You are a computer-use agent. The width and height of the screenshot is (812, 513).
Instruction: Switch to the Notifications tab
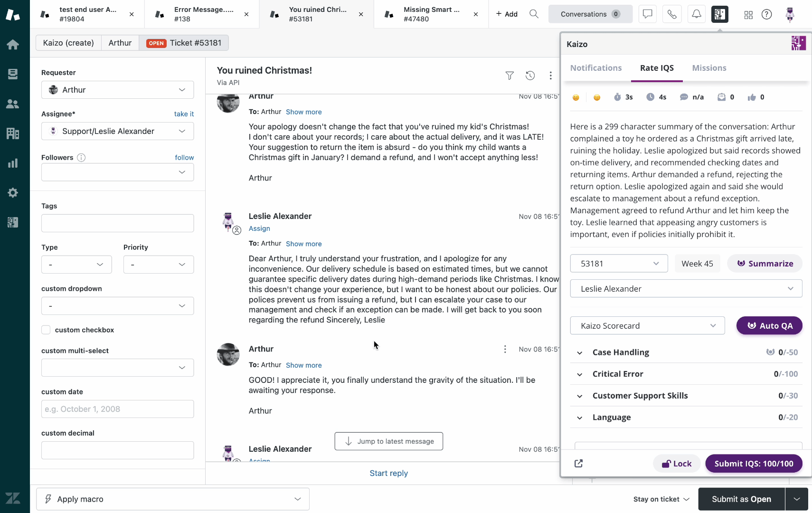(x=596, y=68)
